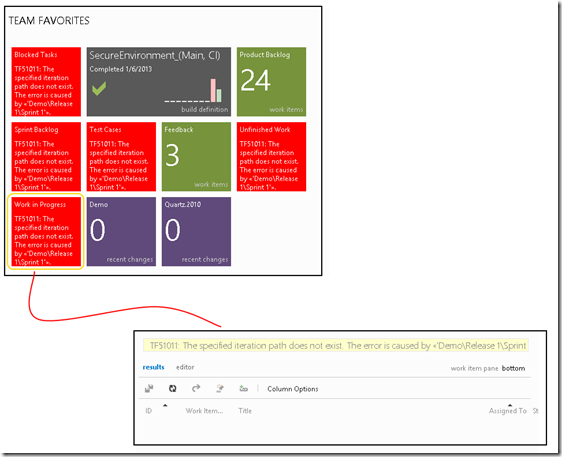Switch to the results tab
Viewport: 562px width, 457px height.
click(x=153, y=367)
